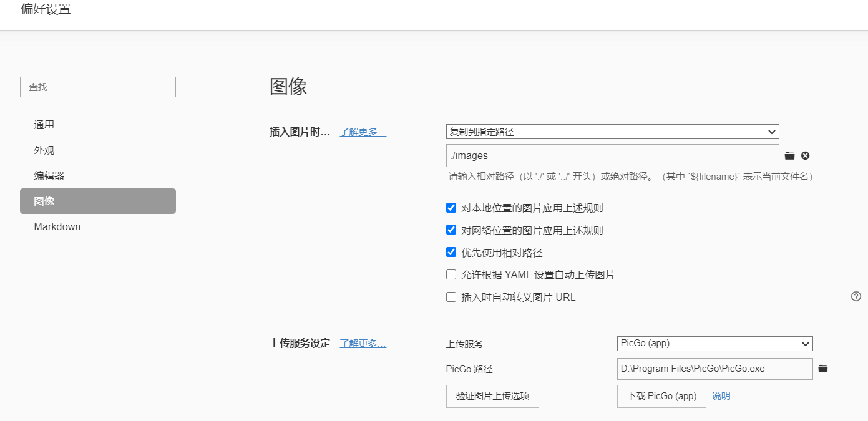Toggle 优先使用相对路径 checkbox

click(x=451, y=252)
